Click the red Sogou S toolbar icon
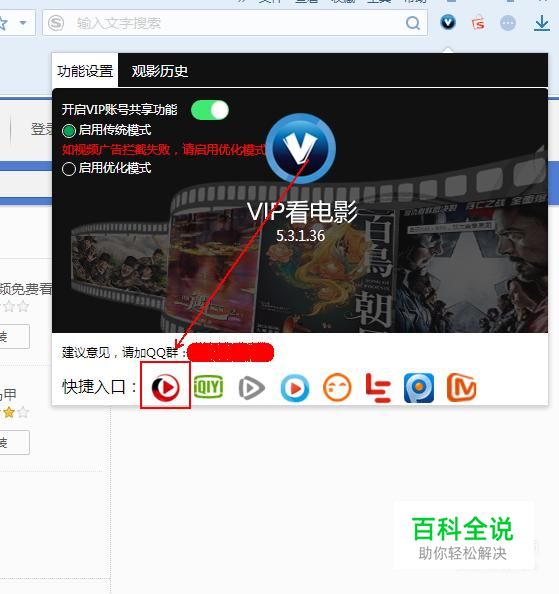Image resolution: width=559 pixels, height=594 pixels. [x=478, y=23]
